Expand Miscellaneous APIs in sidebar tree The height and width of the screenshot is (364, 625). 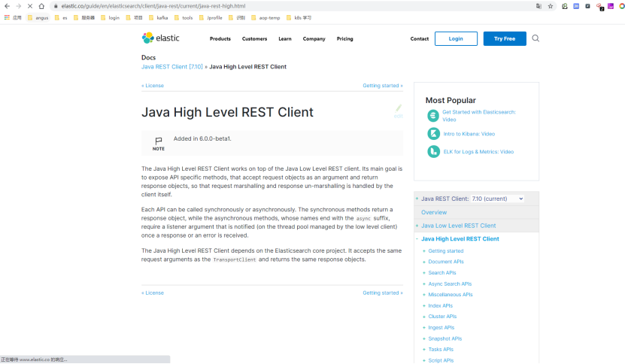424,295
